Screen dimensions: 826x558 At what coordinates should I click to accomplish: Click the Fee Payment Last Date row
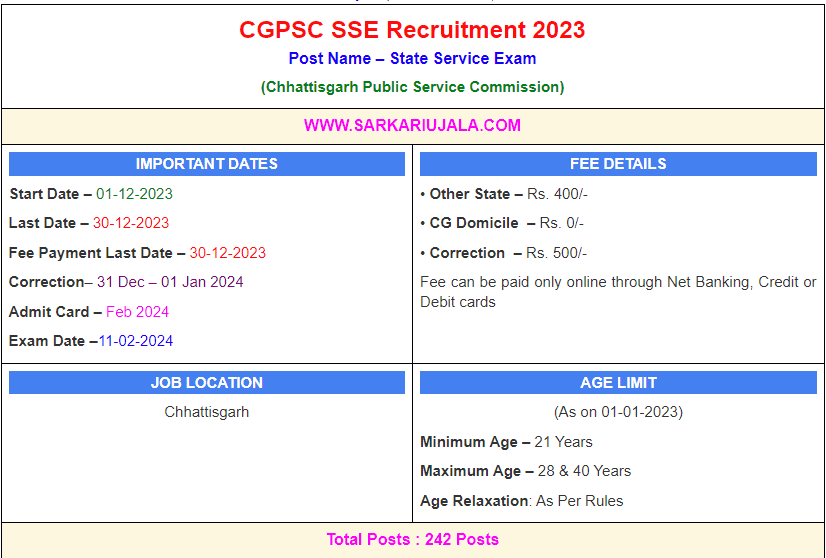pos(137,253)
